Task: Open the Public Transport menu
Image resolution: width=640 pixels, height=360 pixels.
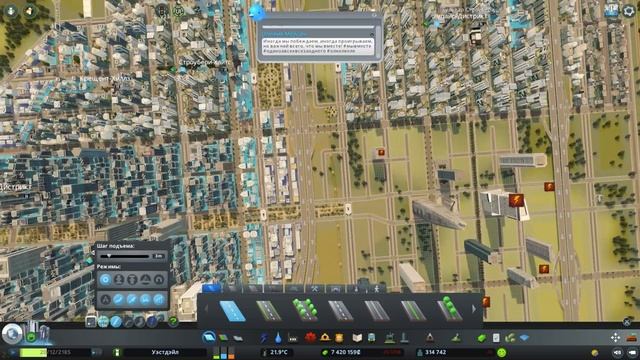Action: (x=371, y=338)
